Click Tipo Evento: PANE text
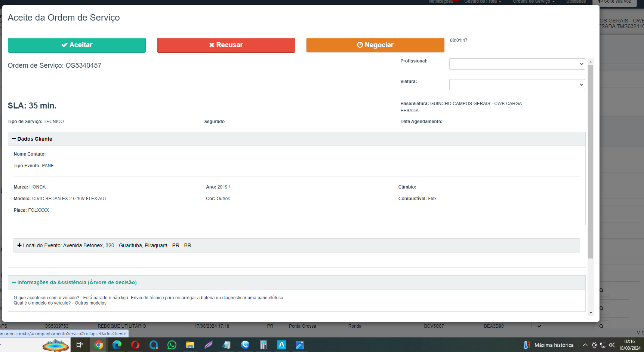The height and width of the screenshot is (352, 644). [34, 166]
